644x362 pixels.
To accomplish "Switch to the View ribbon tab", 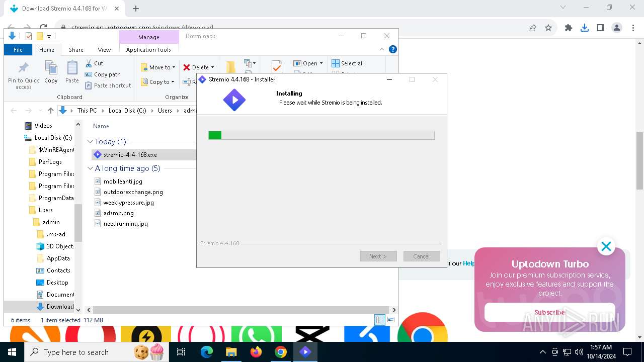I will [104, 50].
